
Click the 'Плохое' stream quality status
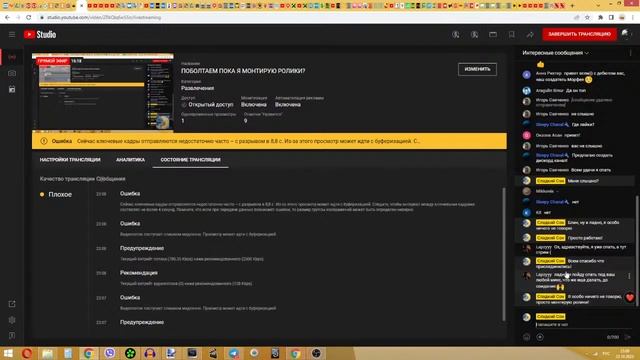pyautogui.click(x=60, y=195)
